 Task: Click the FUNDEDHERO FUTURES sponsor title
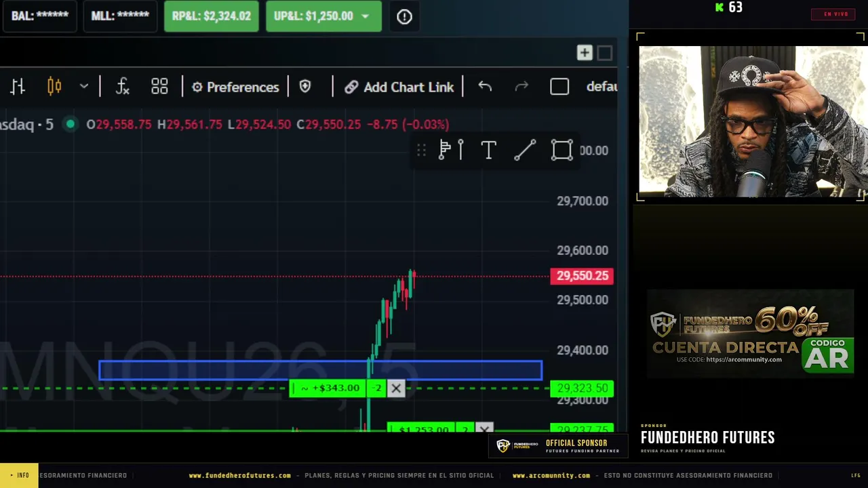(x=707, y=438)
